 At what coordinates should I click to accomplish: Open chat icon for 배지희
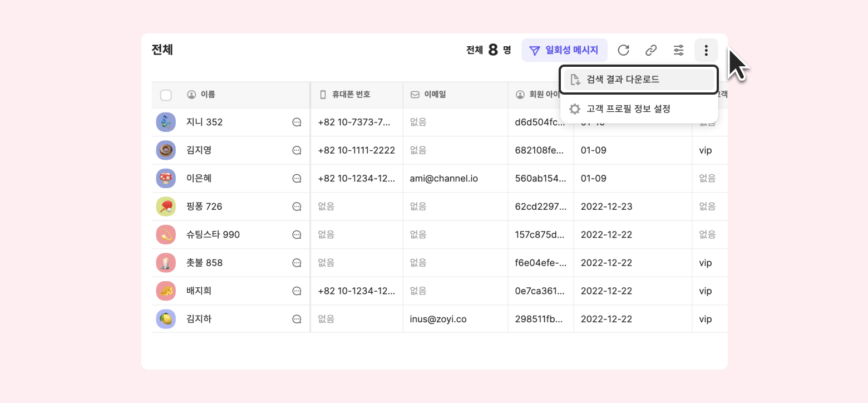point(297,291)
